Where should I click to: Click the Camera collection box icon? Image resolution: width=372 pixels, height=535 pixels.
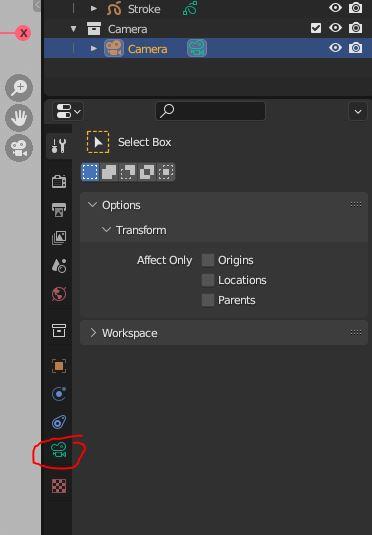pos(94,29)
